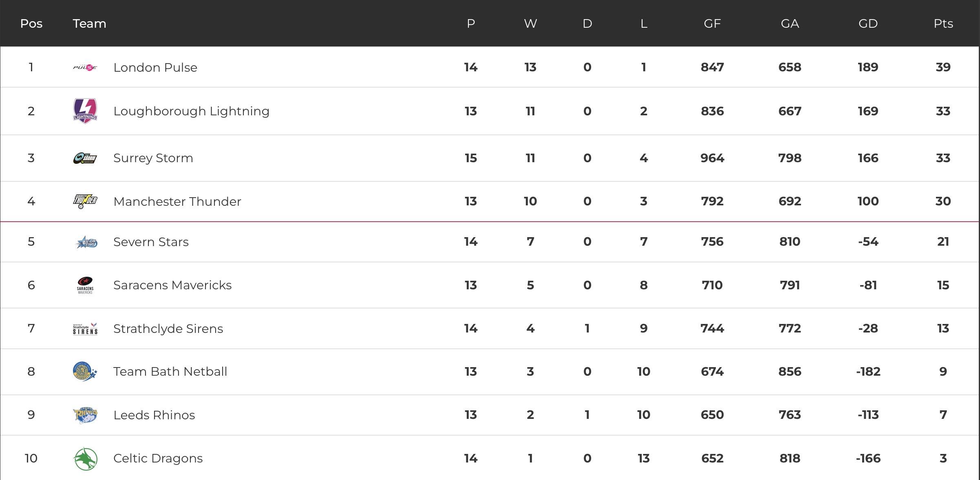980x480 pixels.
Task: Click the GD column header
Action: pyautogui.click(x=868, y=24)
